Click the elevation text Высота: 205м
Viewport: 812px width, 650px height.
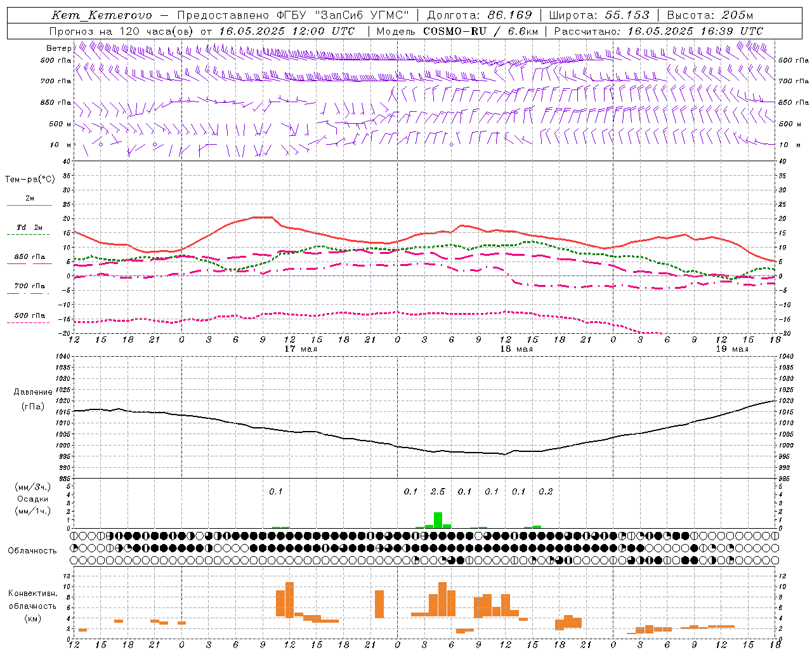pyautogui.click(x=710, y=15)
